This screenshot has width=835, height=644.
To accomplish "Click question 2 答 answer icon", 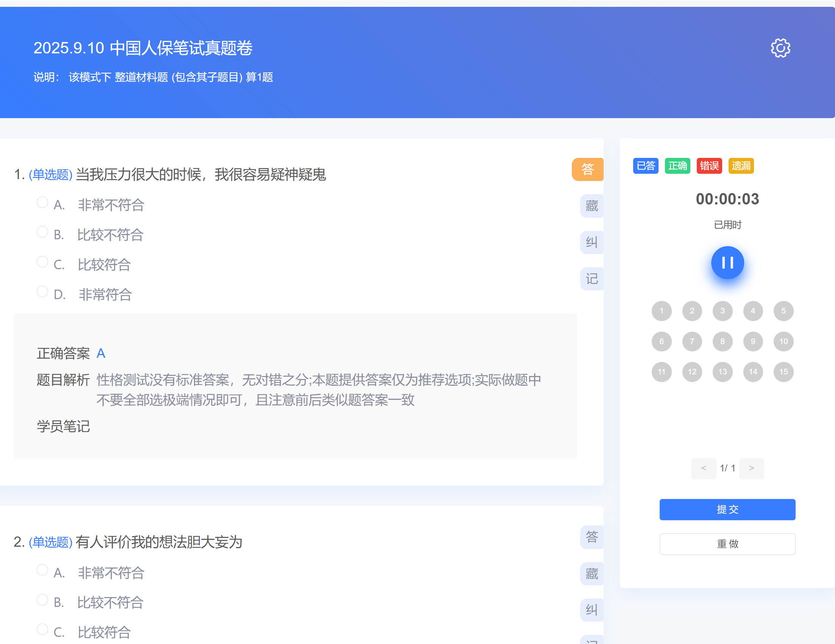I will 592,537.
